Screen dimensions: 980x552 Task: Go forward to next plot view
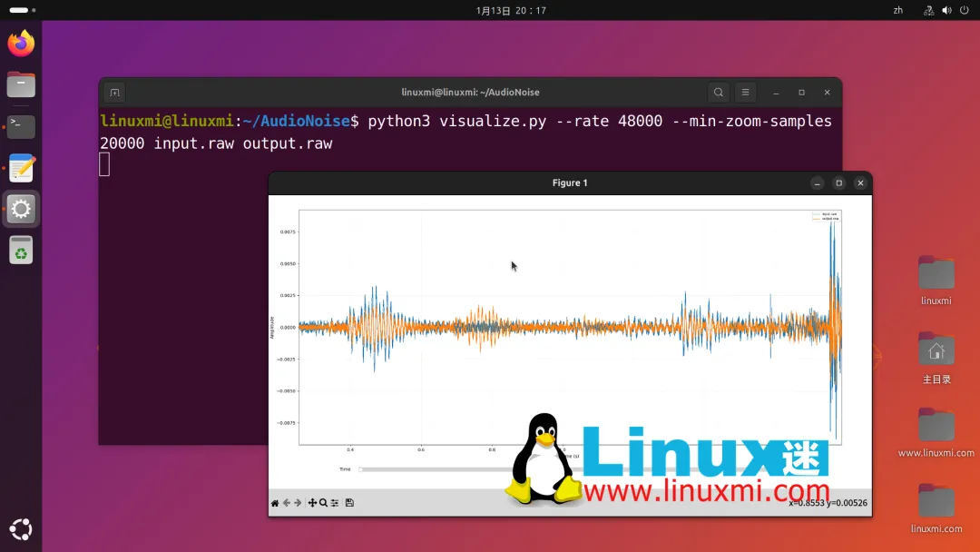pos(299,503)
